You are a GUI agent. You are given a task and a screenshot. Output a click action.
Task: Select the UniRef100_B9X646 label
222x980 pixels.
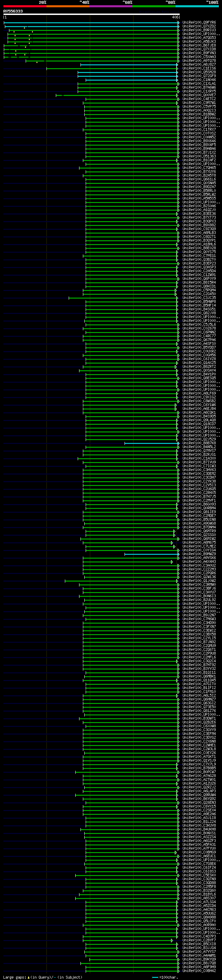(199, 141)
